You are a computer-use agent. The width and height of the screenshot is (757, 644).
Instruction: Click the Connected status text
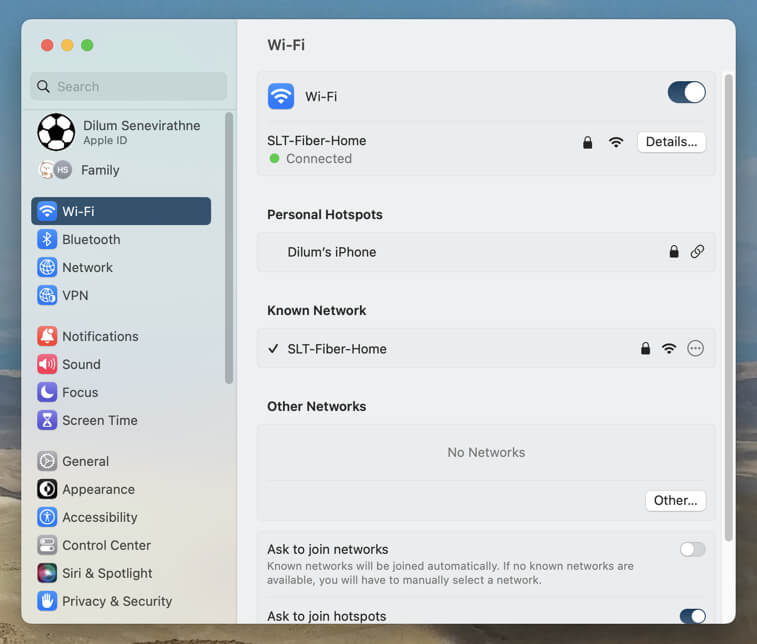tap(319, 159)
